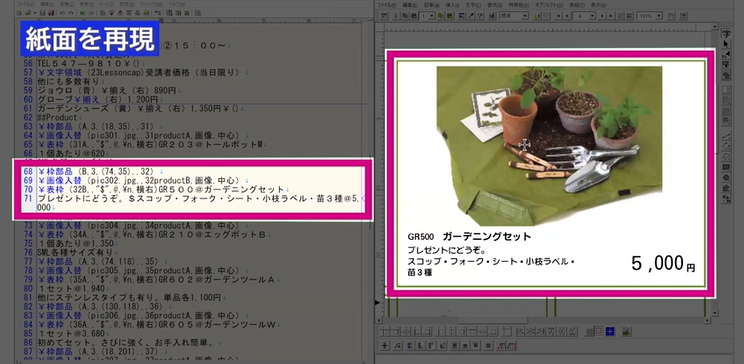
Task: Click the image picture icon in bottom toolbar
Action: (626, 331)
